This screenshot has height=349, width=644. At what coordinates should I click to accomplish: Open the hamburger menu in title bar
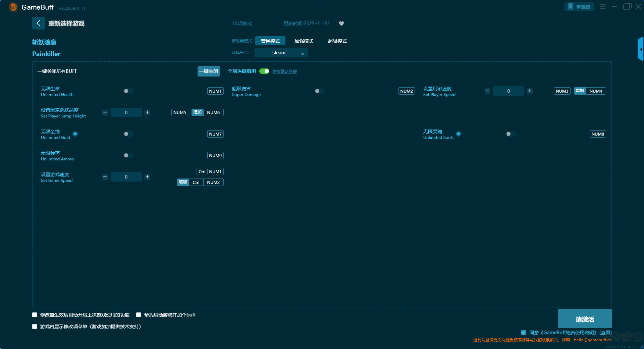coord(603,7)
